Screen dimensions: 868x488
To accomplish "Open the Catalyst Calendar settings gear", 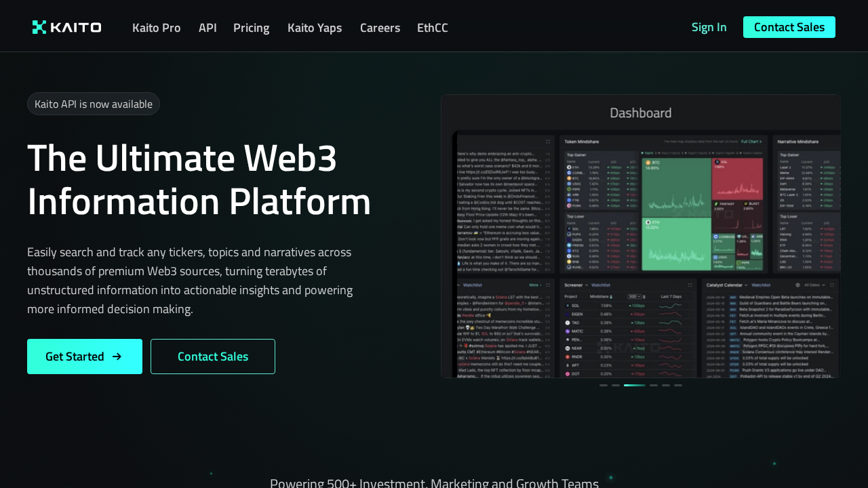I will 797,285.
